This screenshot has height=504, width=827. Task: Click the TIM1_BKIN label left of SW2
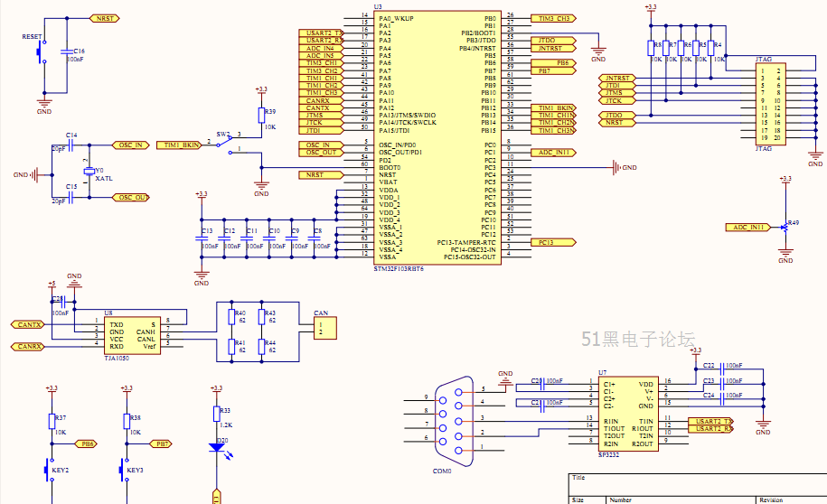point(180,145)
